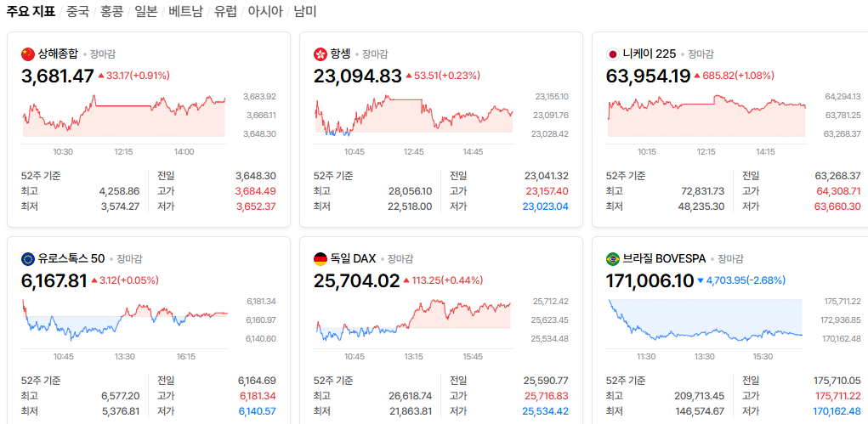Click the 상해종합 low value 3,652.37
The width and height of the screenshot is (868, 424).
click(256, 206)
